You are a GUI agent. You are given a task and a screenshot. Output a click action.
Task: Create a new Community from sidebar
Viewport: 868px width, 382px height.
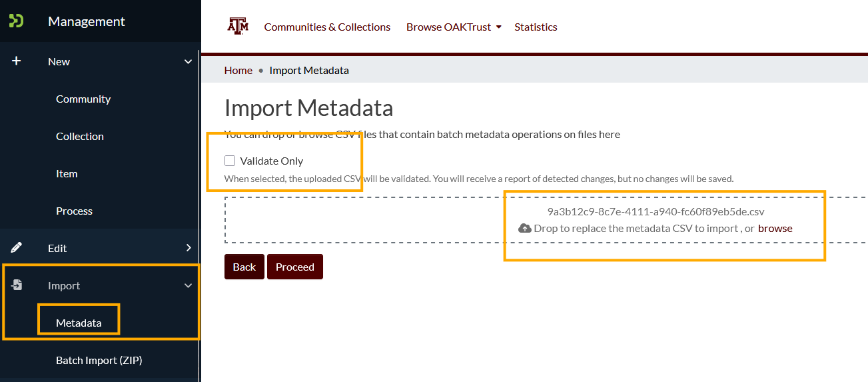83,99
